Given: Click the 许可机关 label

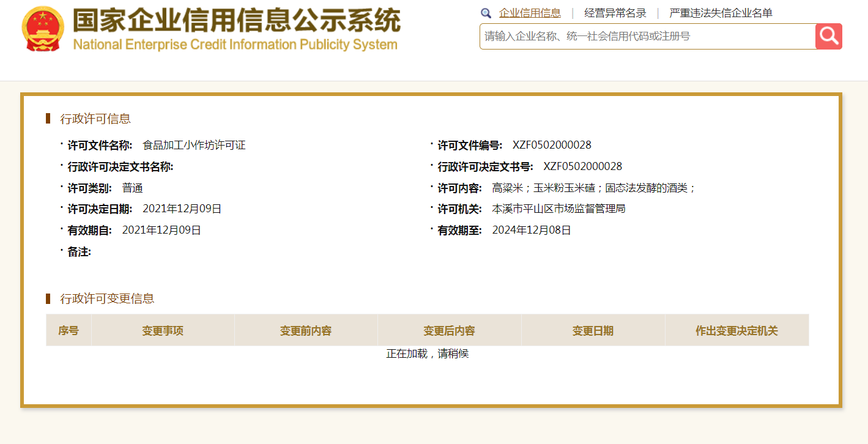Looking at the screenshot, I should pyautogui.click(x=460, y=209).
